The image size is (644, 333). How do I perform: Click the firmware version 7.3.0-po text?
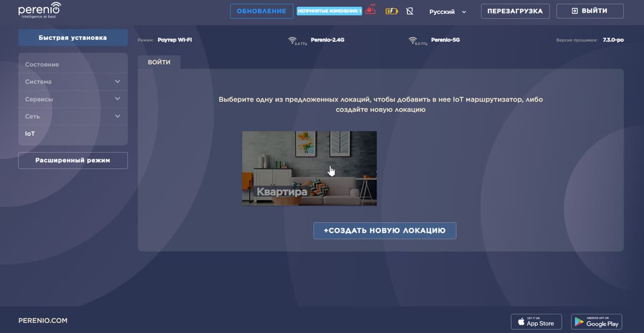[x=613, y=41]
